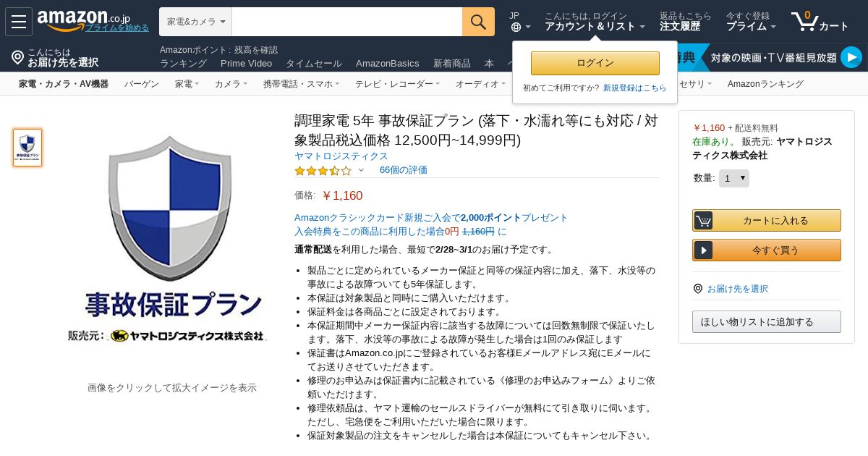Click the ￥1,160 price next to 価格
Viewport: 868px width, 456px height.
tap(342, 195)
